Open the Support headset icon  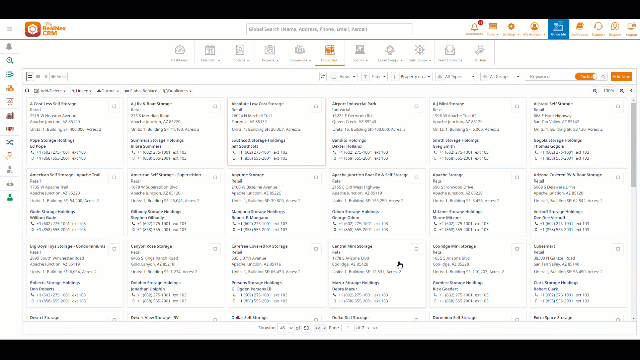598,29
